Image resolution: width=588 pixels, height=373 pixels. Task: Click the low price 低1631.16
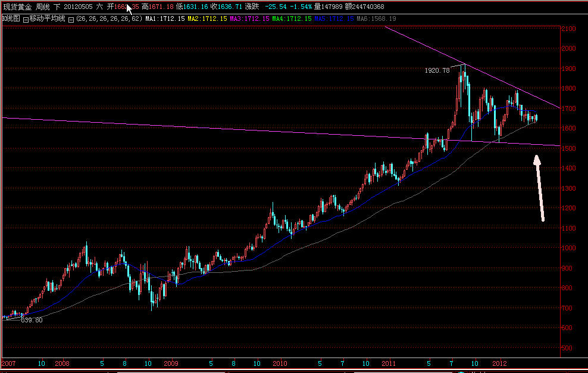coord(192,7)
